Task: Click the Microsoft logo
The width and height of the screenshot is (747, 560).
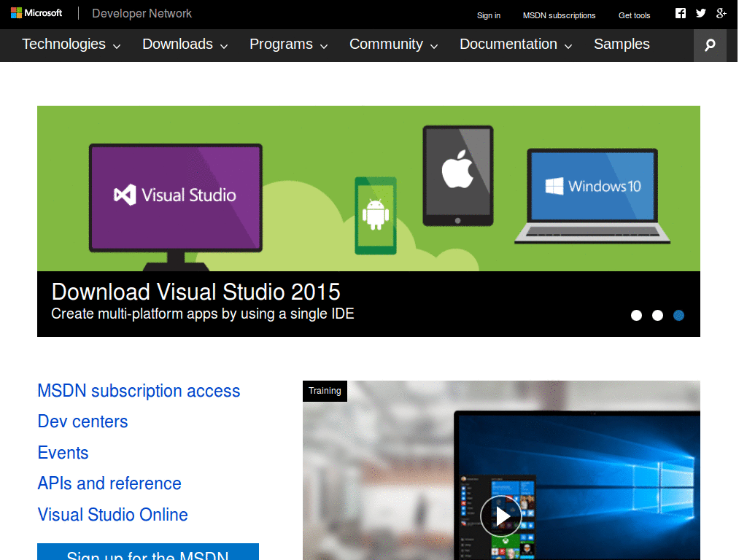Action: [35, 12]
